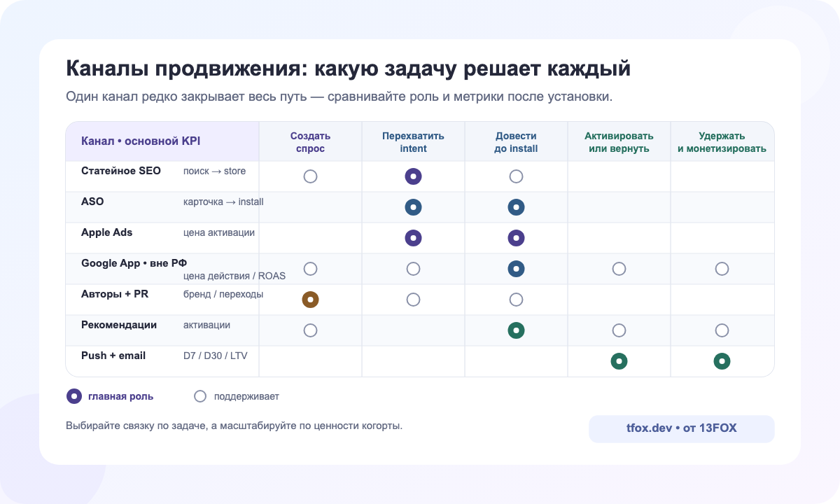Click the главная роль legend label
The height and width of the screenshot is (504, 840).
pyautogui.click(x=121, y=396)
